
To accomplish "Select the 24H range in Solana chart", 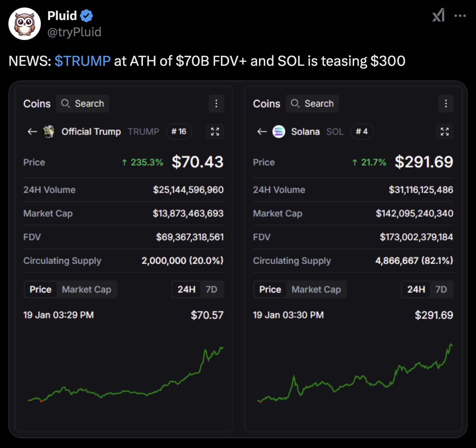I will tap(416, 289).
